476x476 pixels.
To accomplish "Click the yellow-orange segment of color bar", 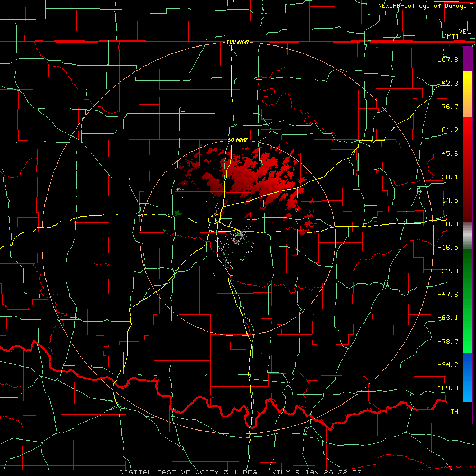I will (467, 94).
